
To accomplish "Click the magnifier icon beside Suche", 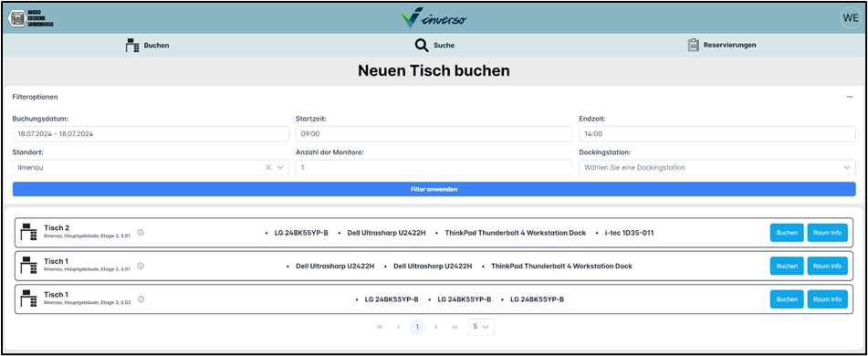I will point(422,46).
